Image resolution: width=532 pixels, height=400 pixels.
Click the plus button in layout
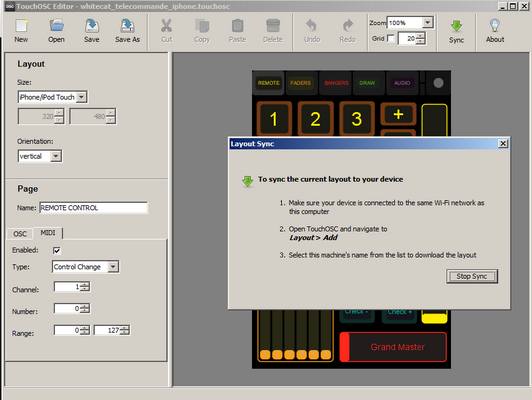398,114
